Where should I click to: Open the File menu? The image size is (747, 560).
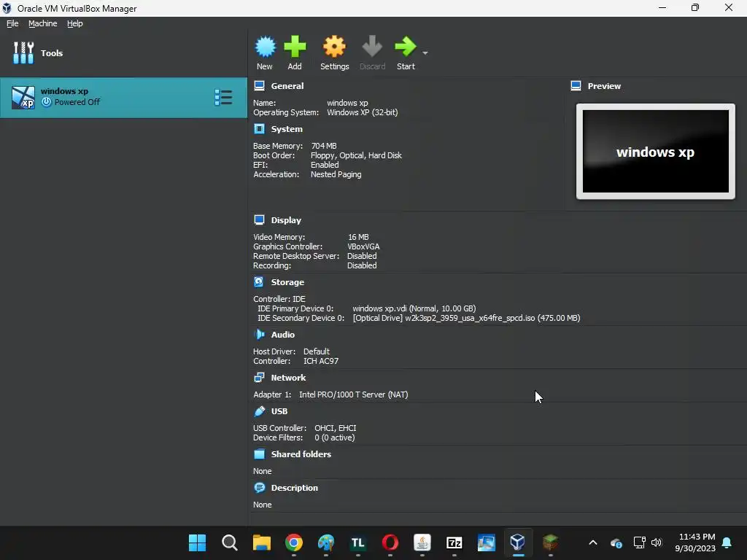pyautogui.click(x=12, y=23)
